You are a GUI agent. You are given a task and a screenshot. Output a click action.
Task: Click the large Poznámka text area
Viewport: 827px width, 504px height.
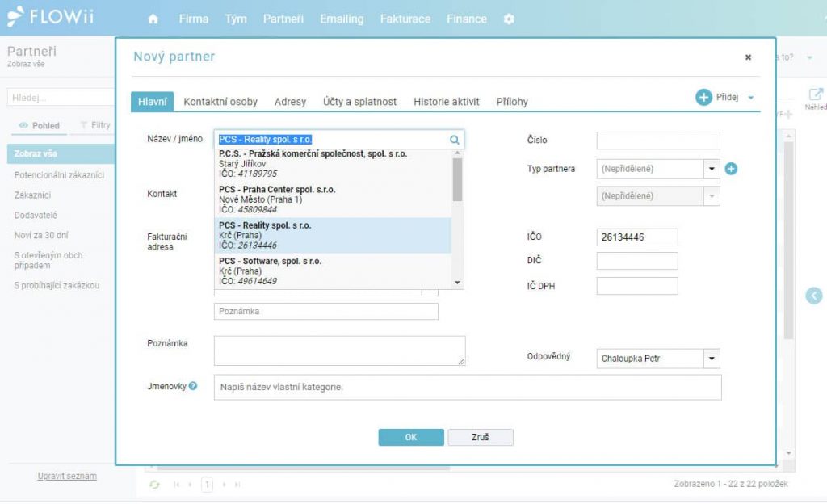[x=340, y=351]
